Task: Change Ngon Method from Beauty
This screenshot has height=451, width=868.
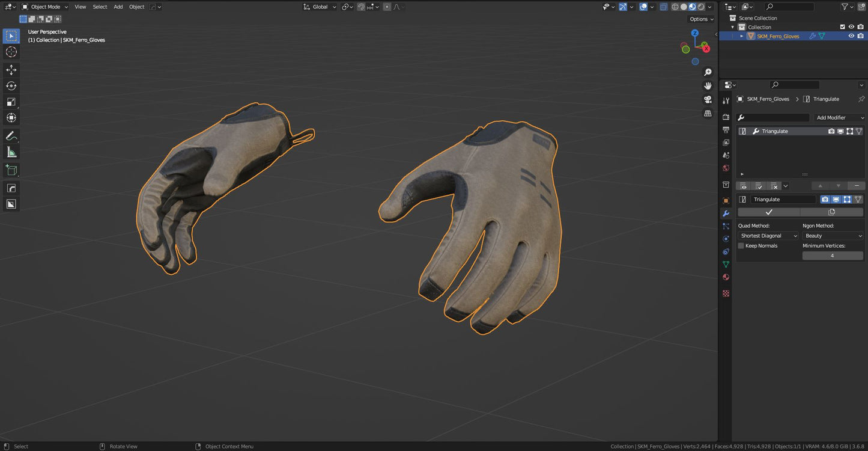Action: pyautogui.click(x=832, y=235)
